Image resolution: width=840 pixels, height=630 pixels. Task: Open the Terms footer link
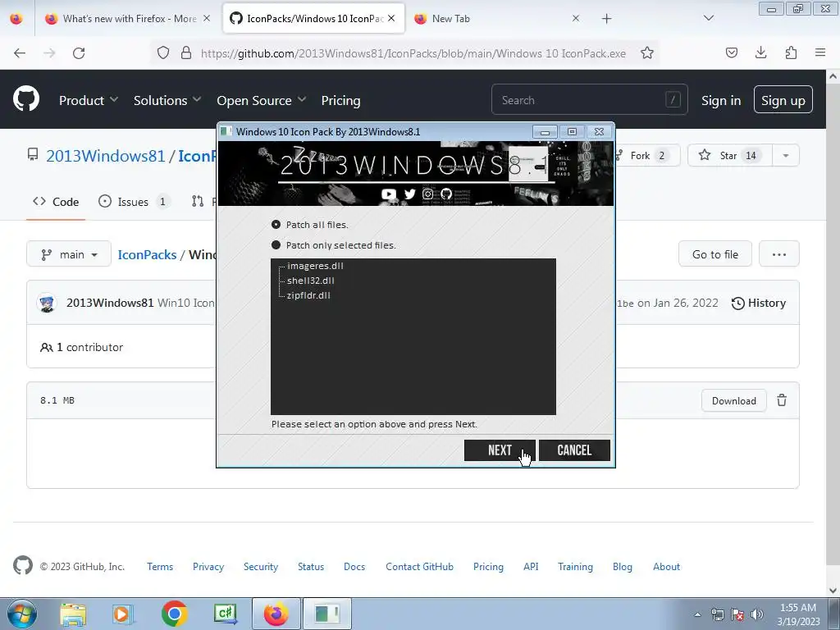point(160,566)
